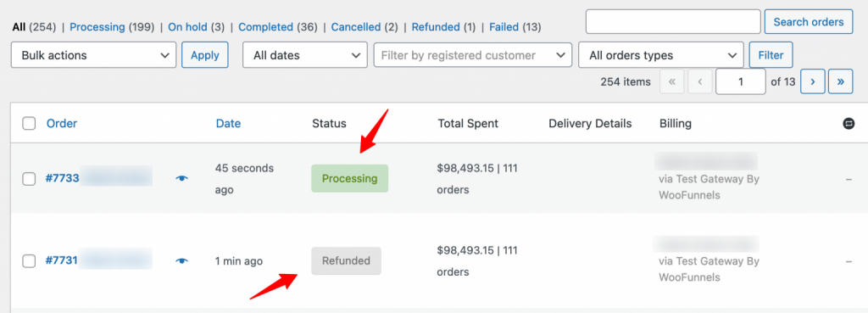Click the green Processing status badge

click(x=350, y=178)
